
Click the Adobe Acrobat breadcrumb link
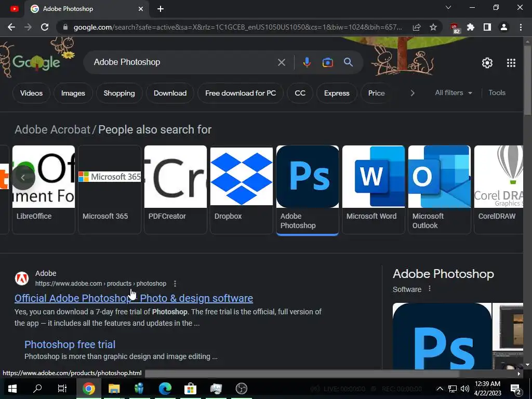[x=52, y=129]
